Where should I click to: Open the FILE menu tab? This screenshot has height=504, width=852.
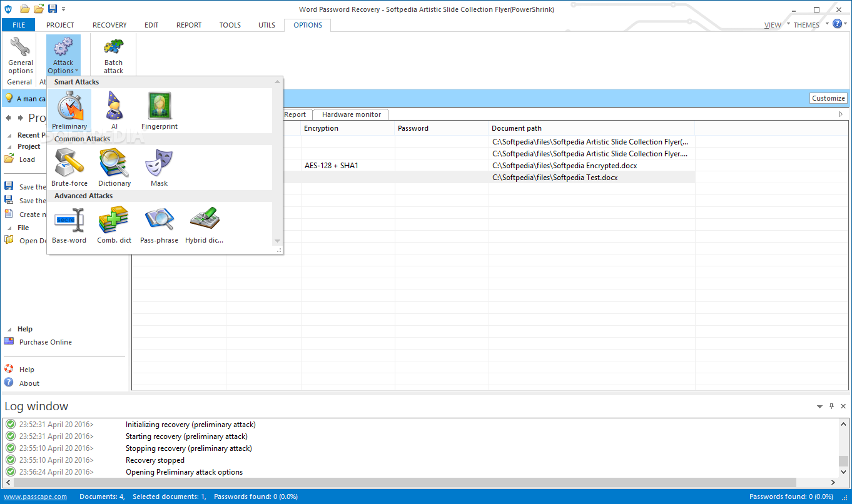point(19,25)
